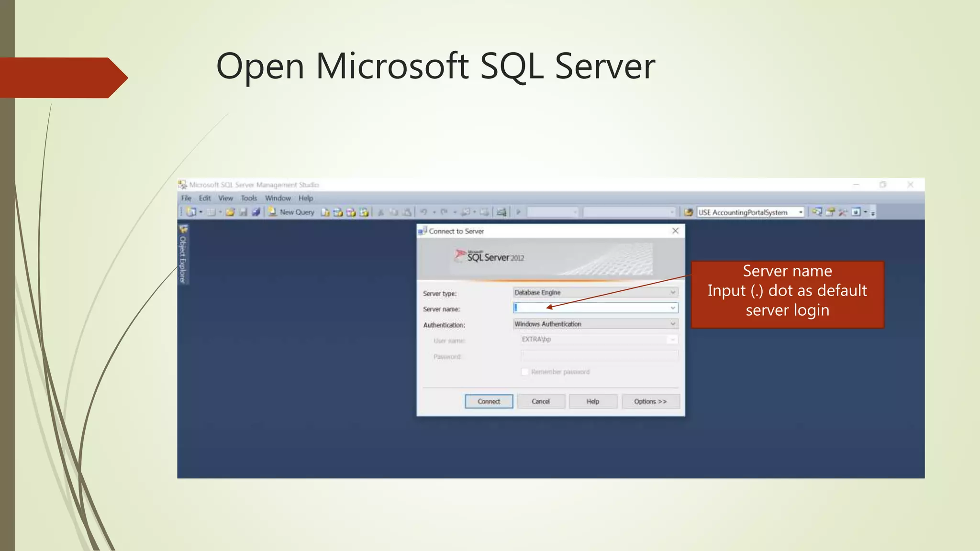Click the Analysis Services DMX Query icon
This screenshot has width=980, height=551.
pyautogui.click(x=351, y=212)
